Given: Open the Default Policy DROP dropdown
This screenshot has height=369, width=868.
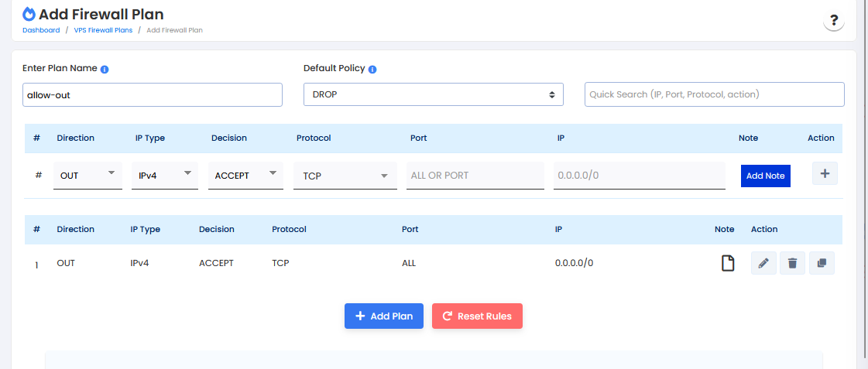Looking at the screenshot, I should point(433,94).
